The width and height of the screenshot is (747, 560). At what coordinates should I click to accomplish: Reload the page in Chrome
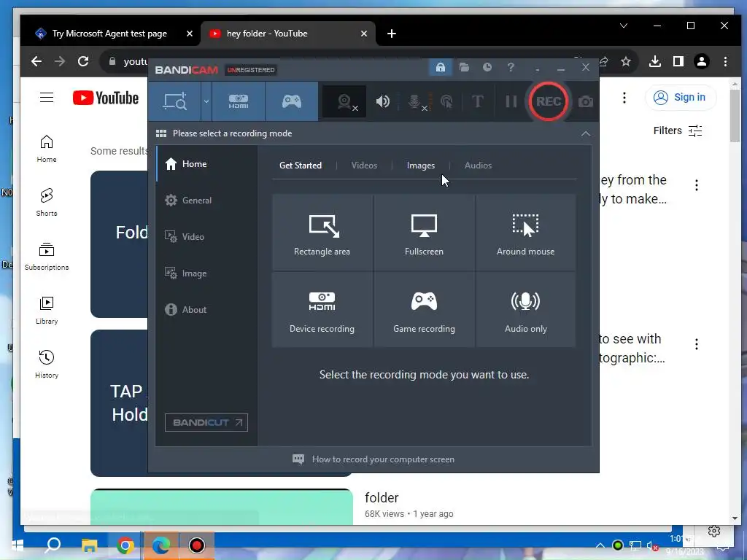click(x=83, y=61)
